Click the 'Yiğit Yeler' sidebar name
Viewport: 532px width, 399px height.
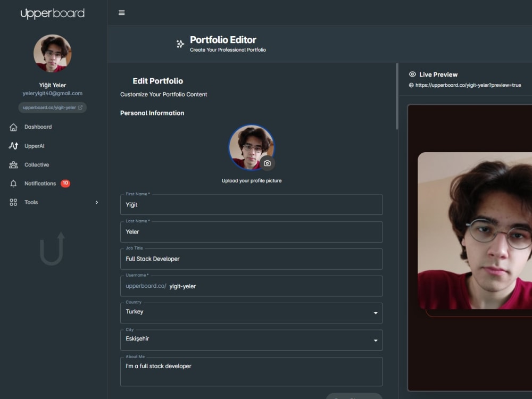pyautogui.click(x=53, y=85)
